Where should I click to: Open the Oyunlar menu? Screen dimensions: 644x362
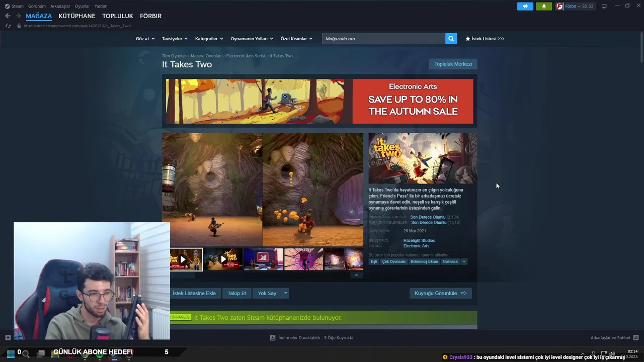coord(83,6)
